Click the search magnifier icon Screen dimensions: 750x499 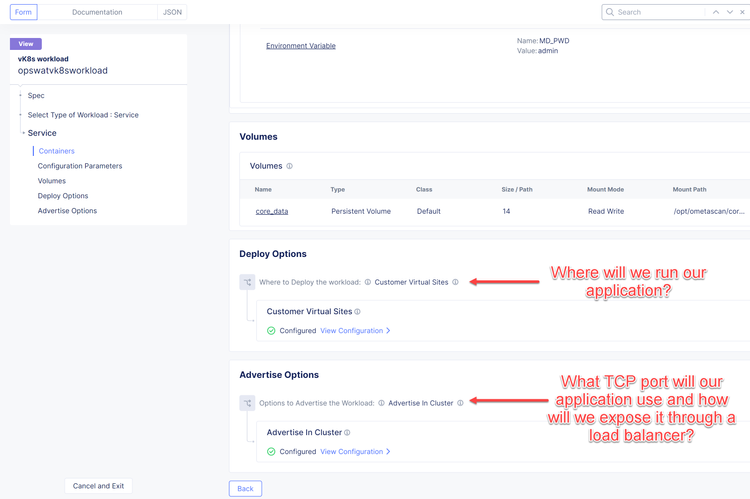[609, 12]
